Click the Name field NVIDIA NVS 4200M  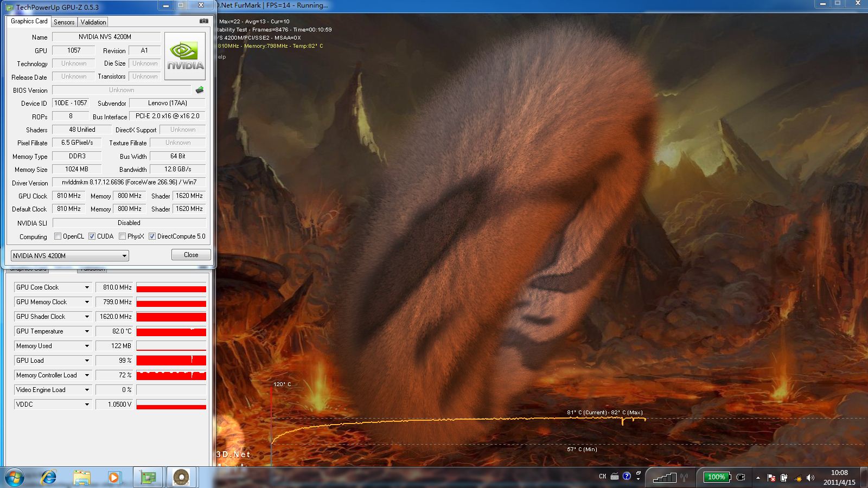click(x=106, y=37)
